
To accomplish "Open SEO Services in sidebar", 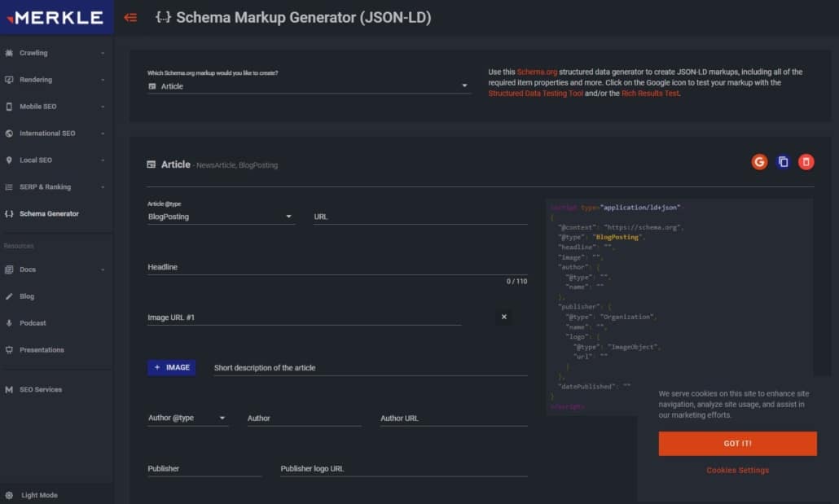I will coord(41,389).
